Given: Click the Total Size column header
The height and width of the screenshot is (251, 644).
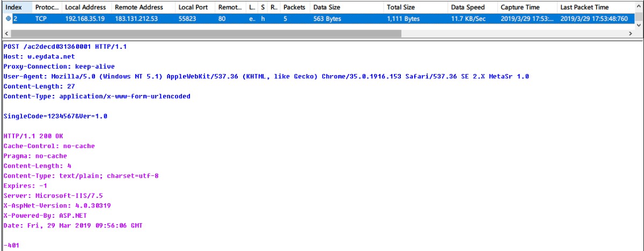Looking at the screenshot, I should [x=415, y=8].
